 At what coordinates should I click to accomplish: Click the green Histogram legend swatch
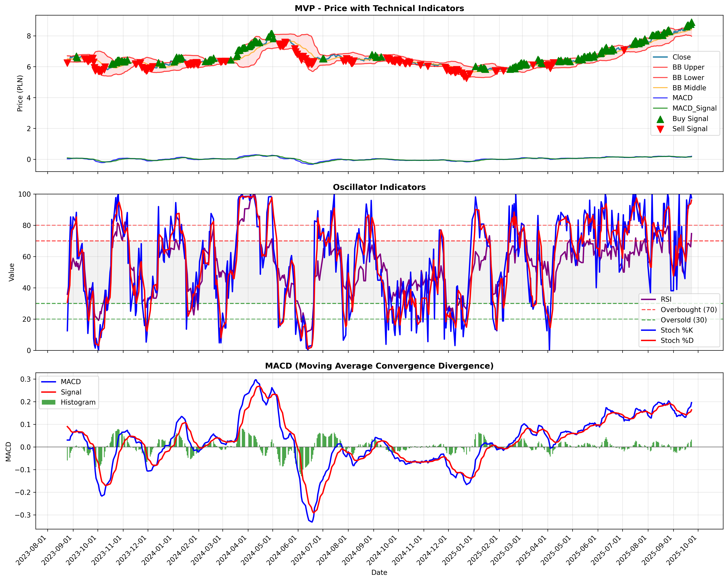point(49,402)
